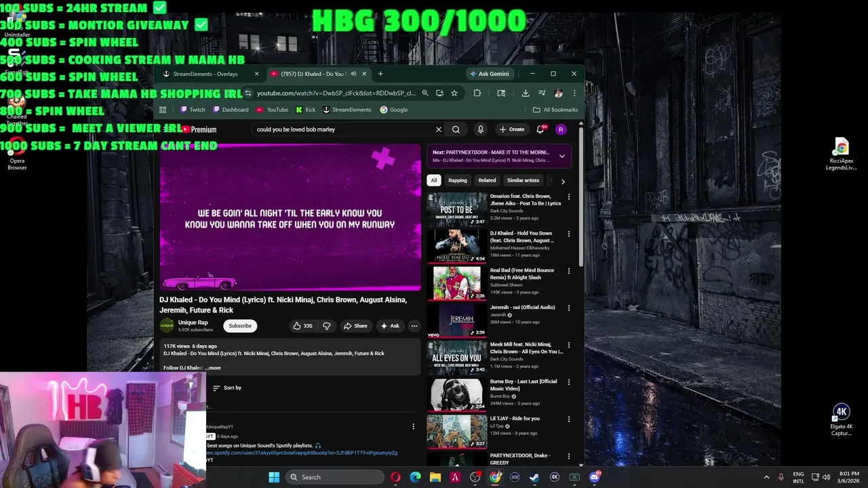Select the All filter chip

[433, 180]
